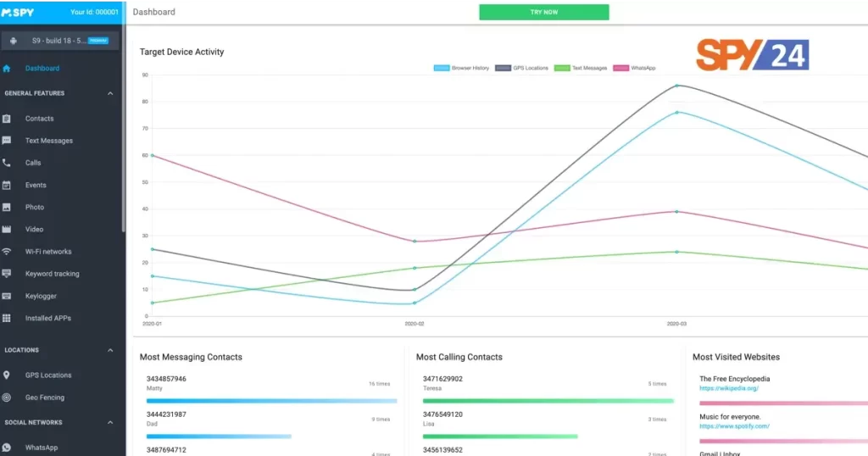Open the Calls section
The height and width of the screenshot is (456, 868).
33,163
